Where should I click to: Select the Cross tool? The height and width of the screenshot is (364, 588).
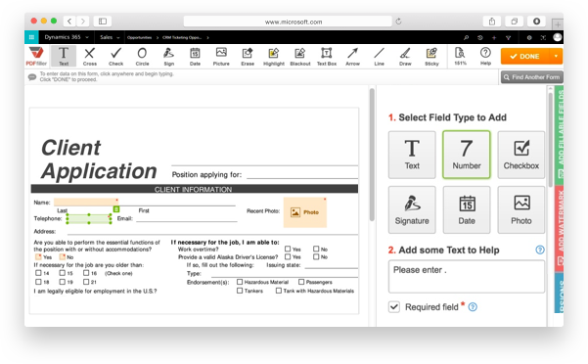(90, 56)
